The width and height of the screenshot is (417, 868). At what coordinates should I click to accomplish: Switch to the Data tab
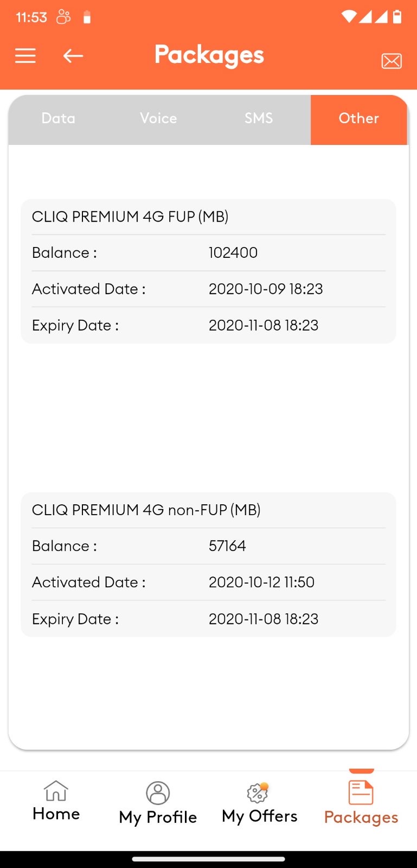coord(59,118)
